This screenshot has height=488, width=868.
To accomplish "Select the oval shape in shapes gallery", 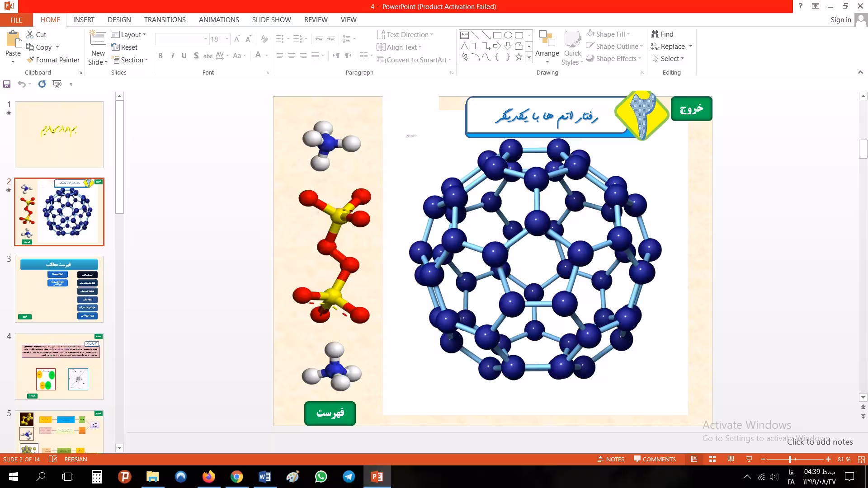I will [508, 35].
